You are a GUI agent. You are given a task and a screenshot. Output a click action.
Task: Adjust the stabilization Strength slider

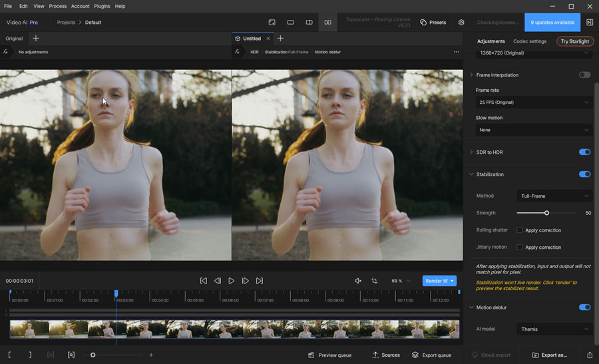546,213
